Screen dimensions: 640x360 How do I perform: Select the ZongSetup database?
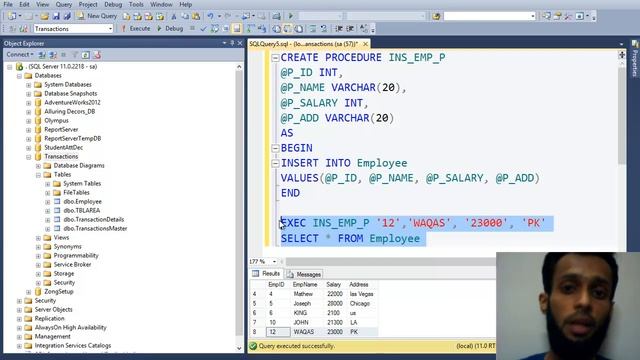click(59, 292)
